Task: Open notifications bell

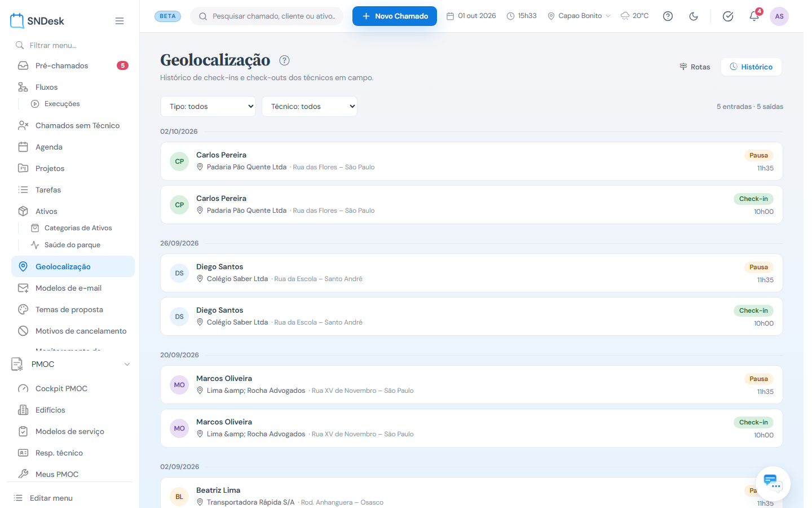Action: click(x=754, y=16)
